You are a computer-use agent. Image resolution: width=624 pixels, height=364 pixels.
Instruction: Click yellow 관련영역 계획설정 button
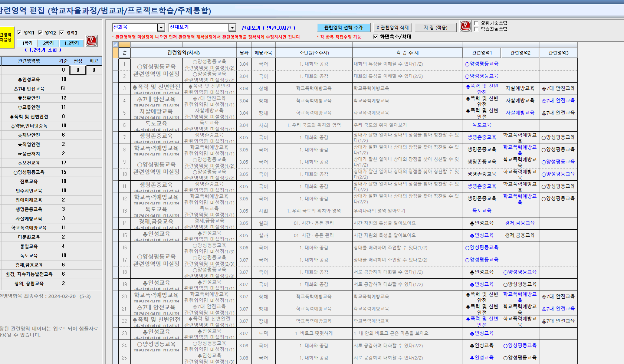pyautogui.click(x=6, y=37)
